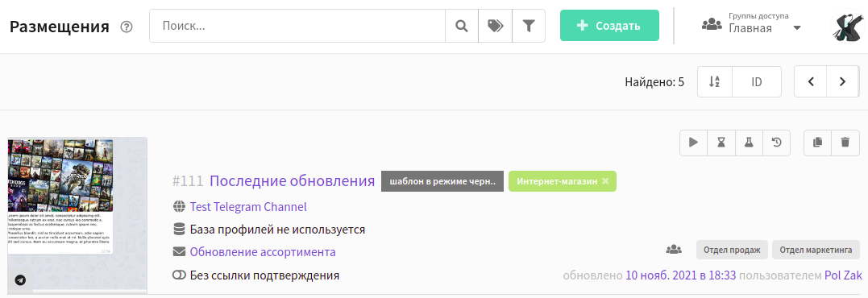Open the tags filter icon
868x298 pixels.
[x=495, y=26]
